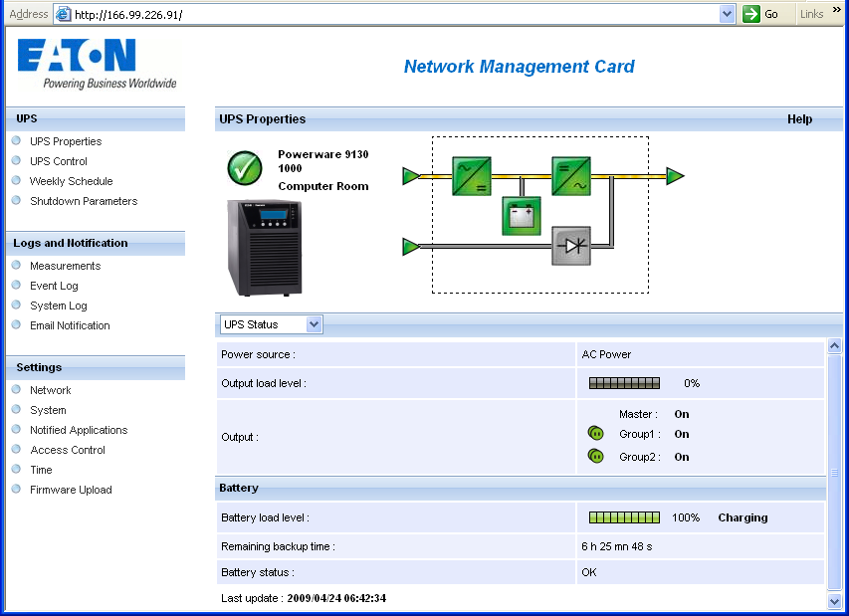The height and width of the screenshot is (616, 849).
Task: Click the status panel scrollbar thumb
Action: pyautogui.click(x=834, y=472)
